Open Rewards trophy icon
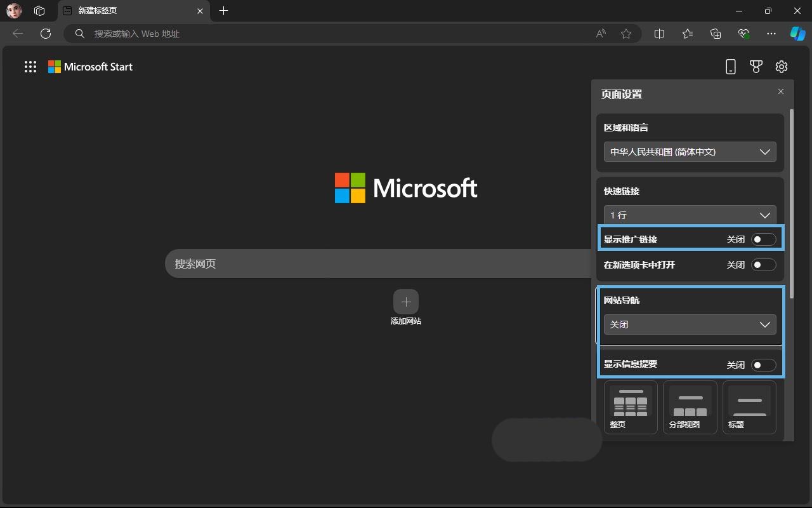The image size is (812, 508). 756,67
